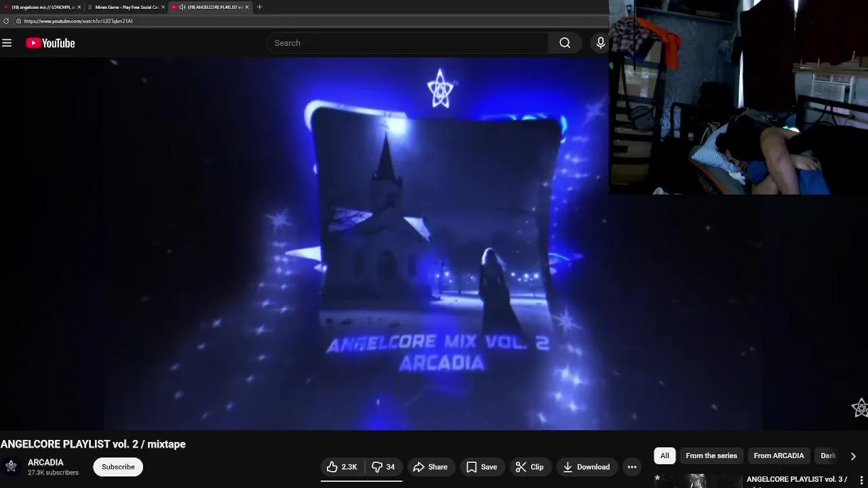Dislike the video (34)
Image resolution: width=868 pixels, height=488 pixels.
tap(383, 467)
